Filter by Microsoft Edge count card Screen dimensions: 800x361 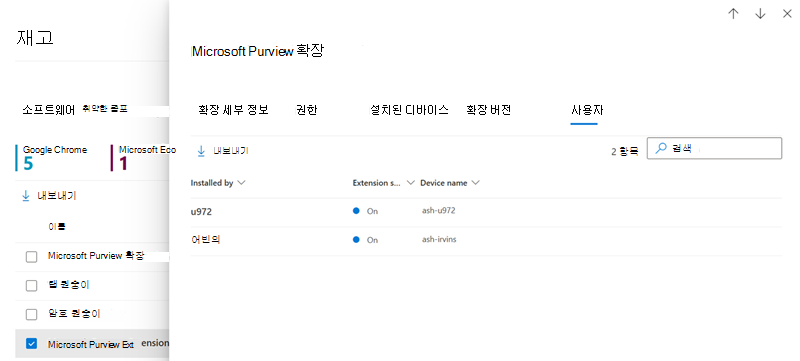pyautogui.click(x=144, y=158)
